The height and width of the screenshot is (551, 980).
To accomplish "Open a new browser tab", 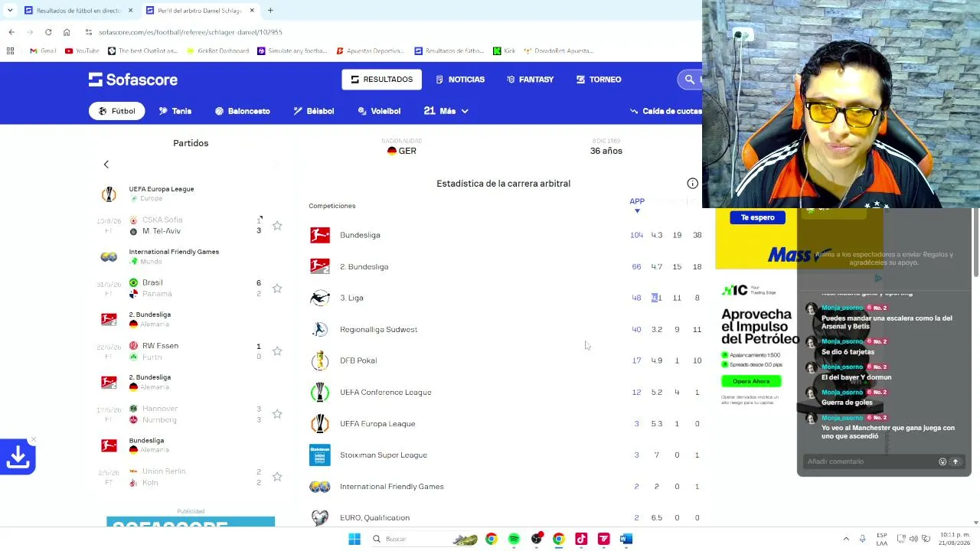I will coord(270,11).
